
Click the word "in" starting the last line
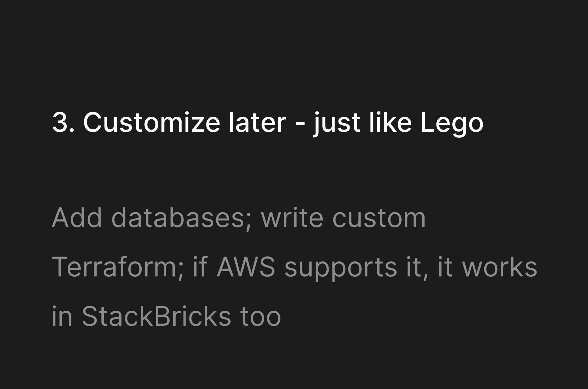62,316
